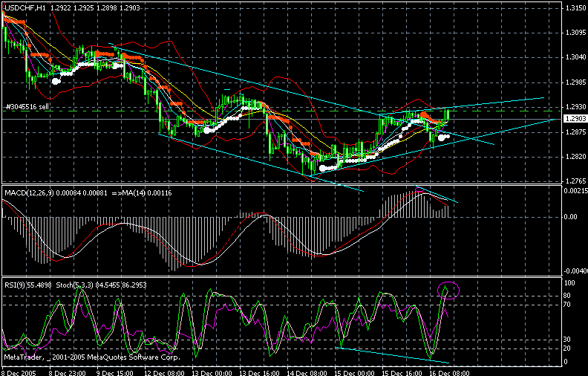This screenshot has width=588, height=376.
Task: Click the MACD 0.00215 scale value
Action: 575,192
